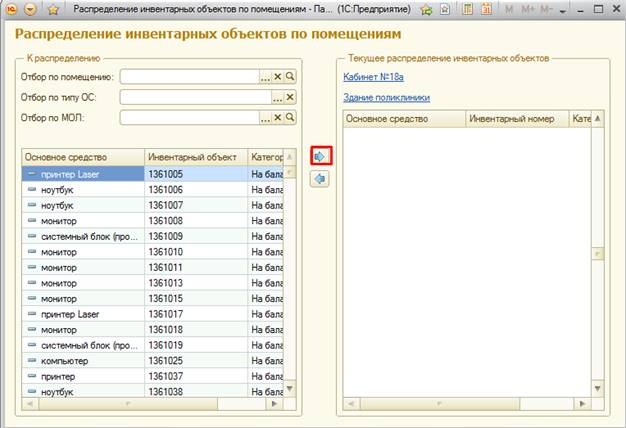Open search for 'Отбор по помещению' field
Screen dimensions: 626x428
(290, 76)
